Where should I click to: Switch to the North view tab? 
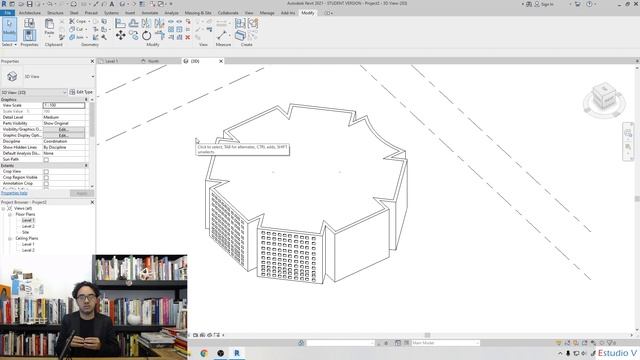coord(153,61)
